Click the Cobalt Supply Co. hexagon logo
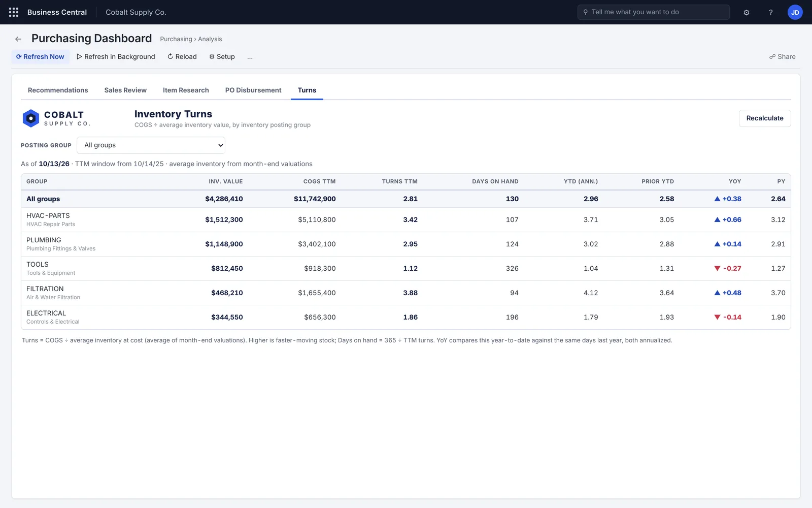Viewport: 812px width, 508px height. point(31,118)
